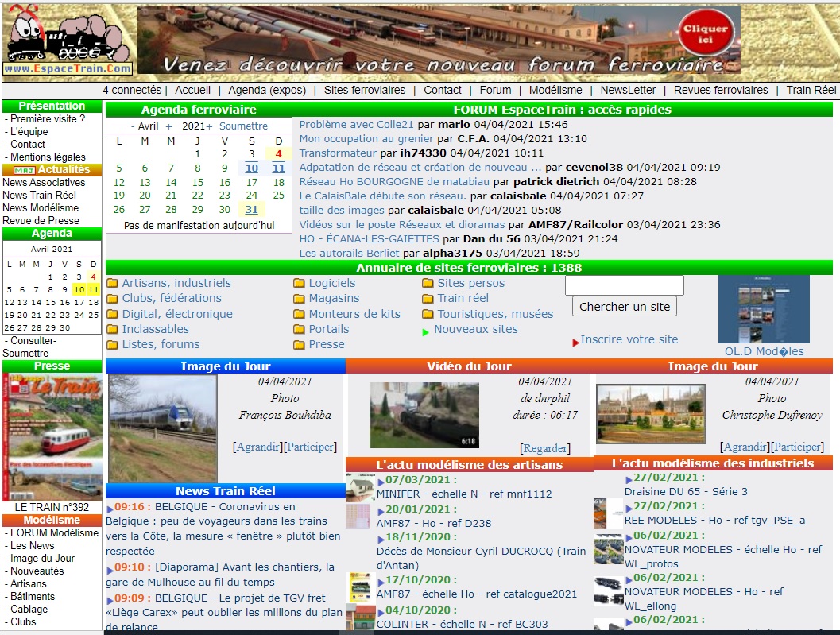Open the Artisans, industriels folder icon
840x635 pixels.
[112, 283]
